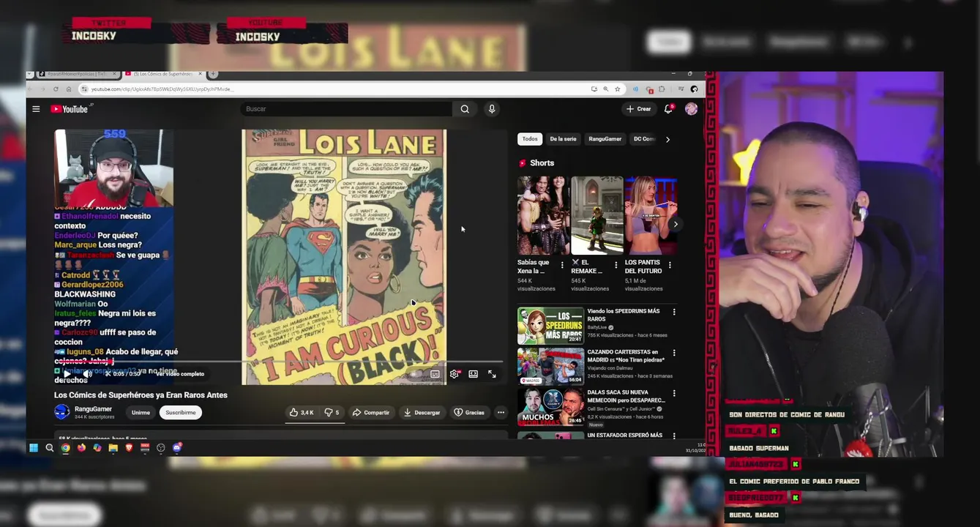
Task: Open the DALAS SACA SU NUEVA MEMECOIN video
Action: pyautogui.click(x=550, y=407)
